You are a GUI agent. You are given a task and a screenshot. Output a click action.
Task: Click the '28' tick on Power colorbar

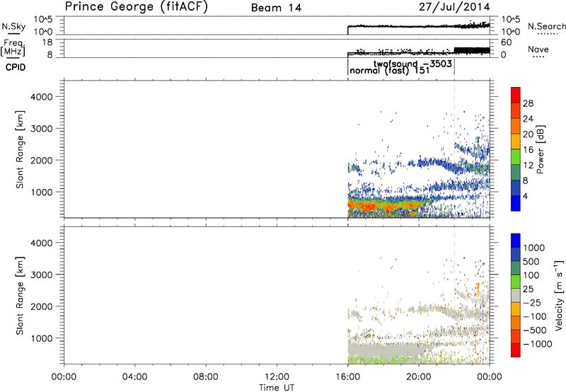click(528, 103)
